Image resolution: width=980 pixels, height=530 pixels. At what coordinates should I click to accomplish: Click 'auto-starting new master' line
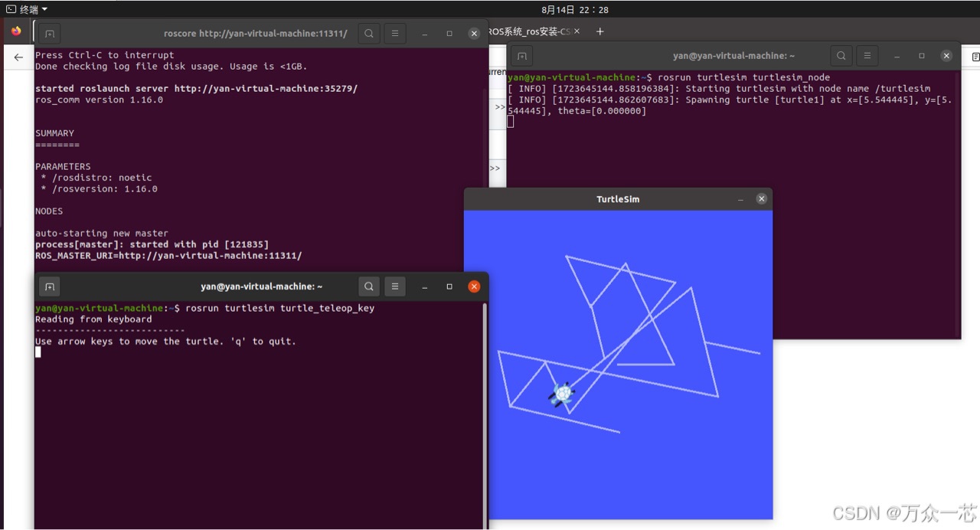click(101, 234)
